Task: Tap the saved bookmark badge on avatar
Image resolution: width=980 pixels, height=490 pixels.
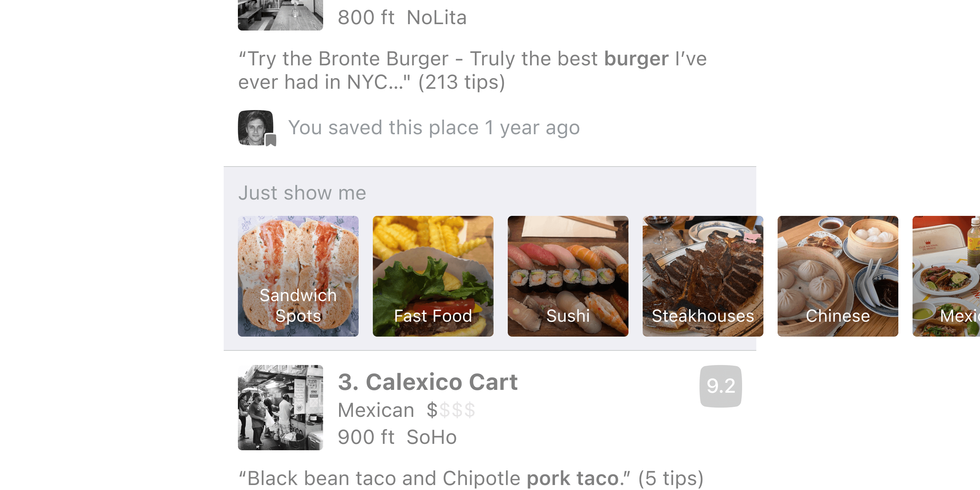Action: click(x=271, y=140)
